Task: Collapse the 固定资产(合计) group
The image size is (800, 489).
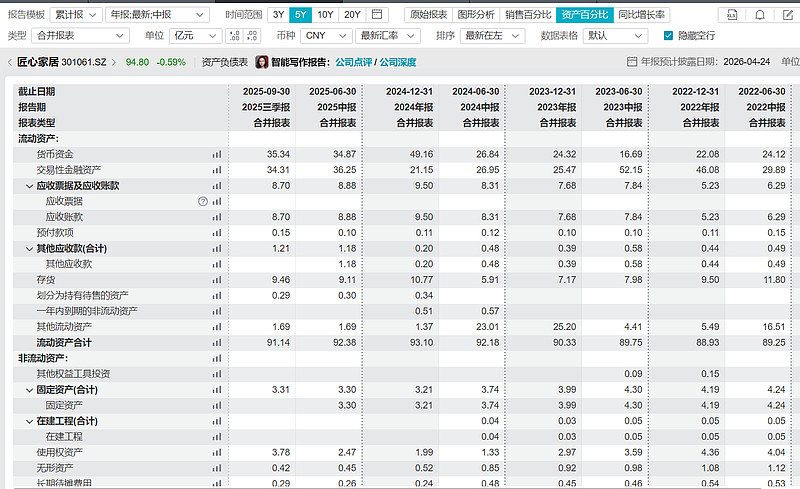Action: [x=29, y=389]
